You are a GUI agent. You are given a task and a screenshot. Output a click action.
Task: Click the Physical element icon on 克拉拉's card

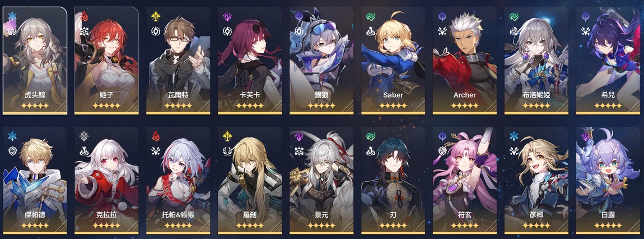(x=84, y=136)
